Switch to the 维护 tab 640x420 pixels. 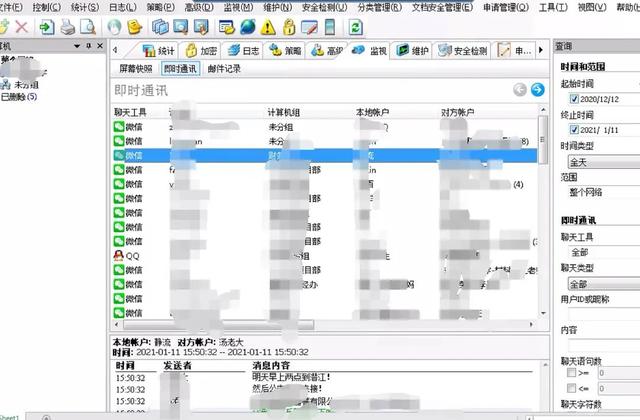(x=412, y=51)
